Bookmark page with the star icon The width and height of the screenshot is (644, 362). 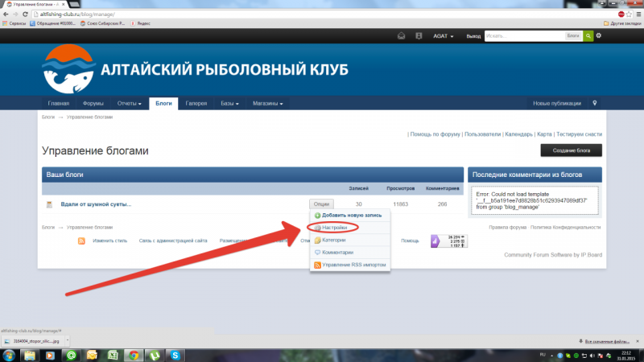pyautogui.click(x=630, y=14)
